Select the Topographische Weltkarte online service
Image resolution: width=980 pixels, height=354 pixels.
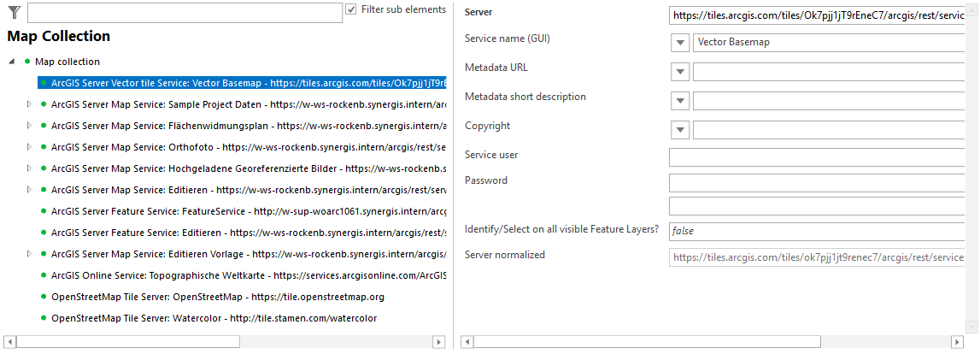248,275
